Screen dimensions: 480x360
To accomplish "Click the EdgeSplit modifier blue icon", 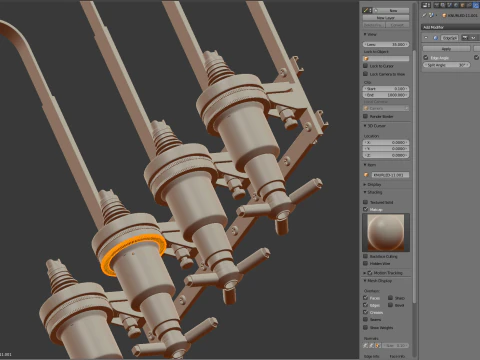I will (436, 38).
